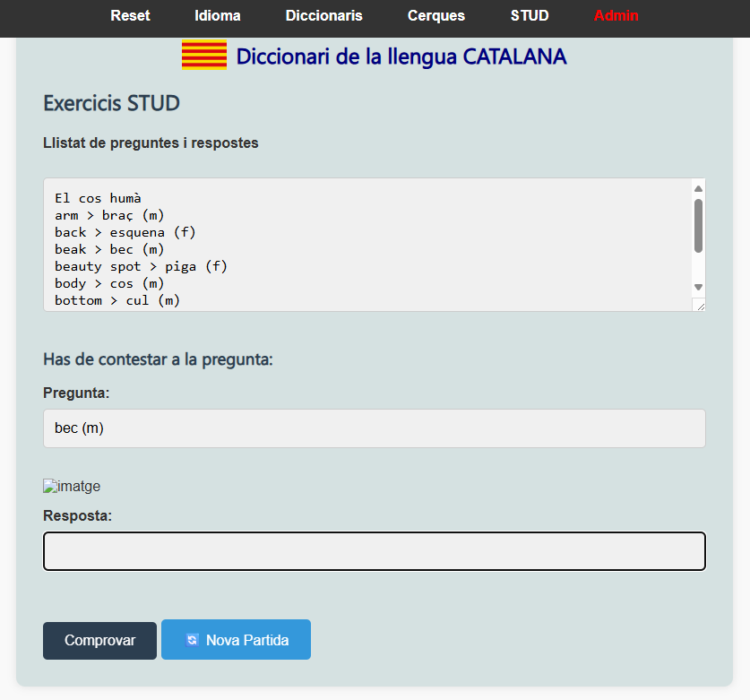The height and width of the screenshot is (700, 750).
Task: Click the scrollbar up arrow in question list
Action: (x=698, y=188)
